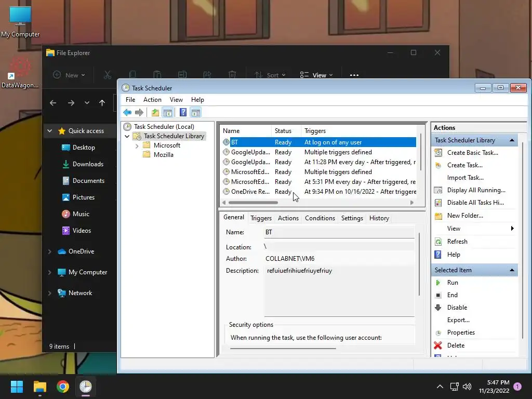Click the Status column header
This screenshot has height=399, width=532.
coord(285,131)
